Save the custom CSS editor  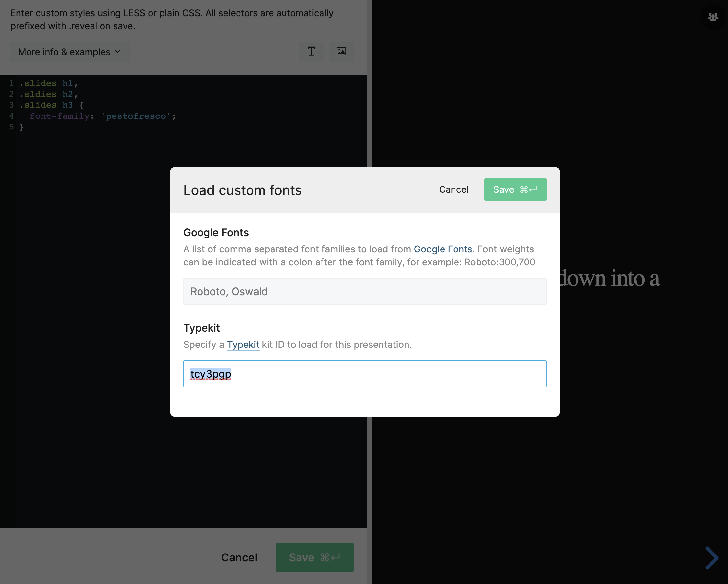coord(314,557)
